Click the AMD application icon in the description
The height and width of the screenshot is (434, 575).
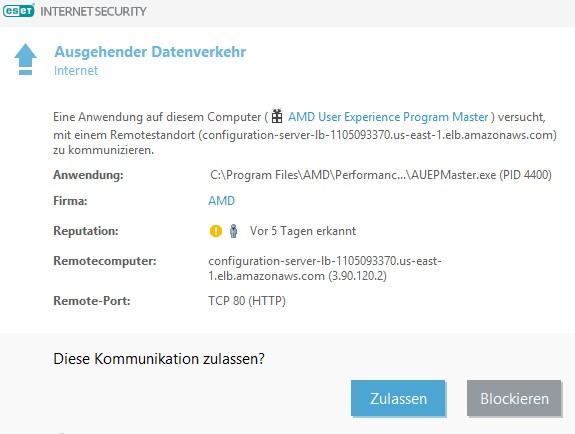tap(277, 117)
